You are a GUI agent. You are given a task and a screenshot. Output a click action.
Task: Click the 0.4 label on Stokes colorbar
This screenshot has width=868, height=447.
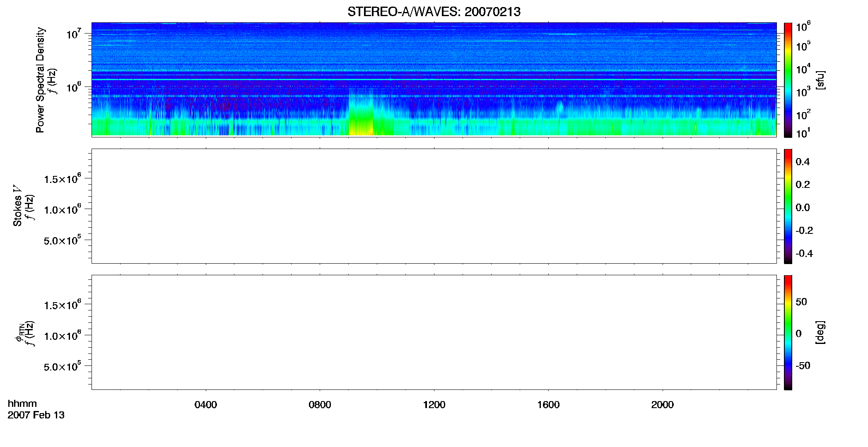click(803, 162)
